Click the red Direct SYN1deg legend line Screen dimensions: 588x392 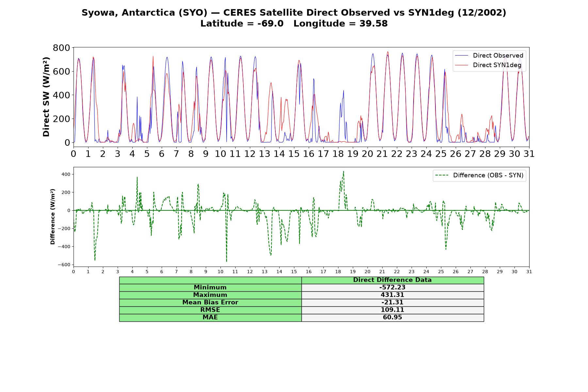[x=462, y=65]
